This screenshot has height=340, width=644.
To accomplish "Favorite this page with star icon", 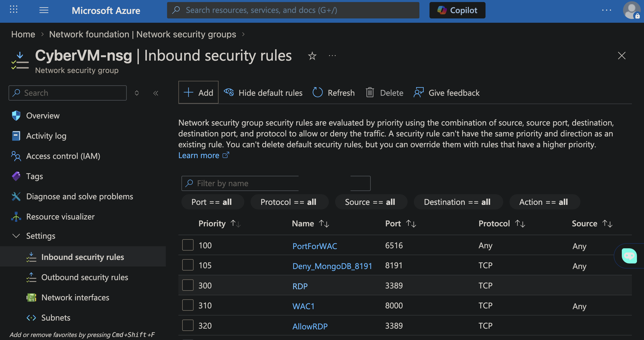I will (312, 56).
